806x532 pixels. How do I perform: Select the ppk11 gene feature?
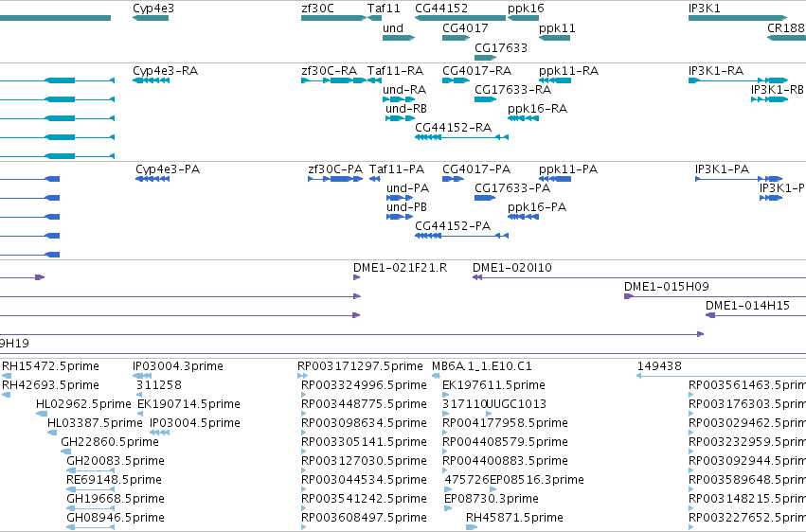[555, 38]
